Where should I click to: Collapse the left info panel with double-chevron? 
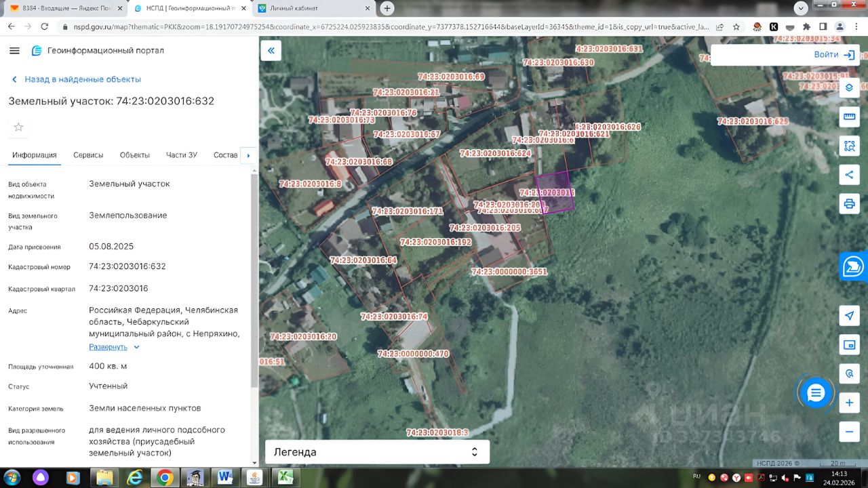click(271, 51)
